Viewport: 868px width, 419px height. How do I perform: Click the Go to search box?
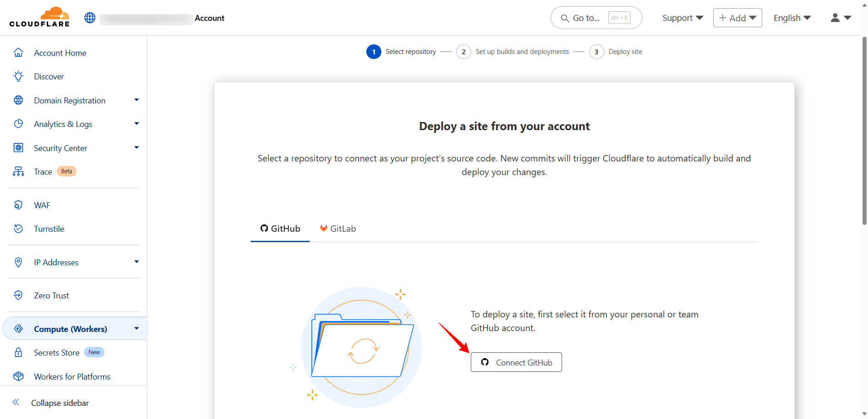[596, 18]
